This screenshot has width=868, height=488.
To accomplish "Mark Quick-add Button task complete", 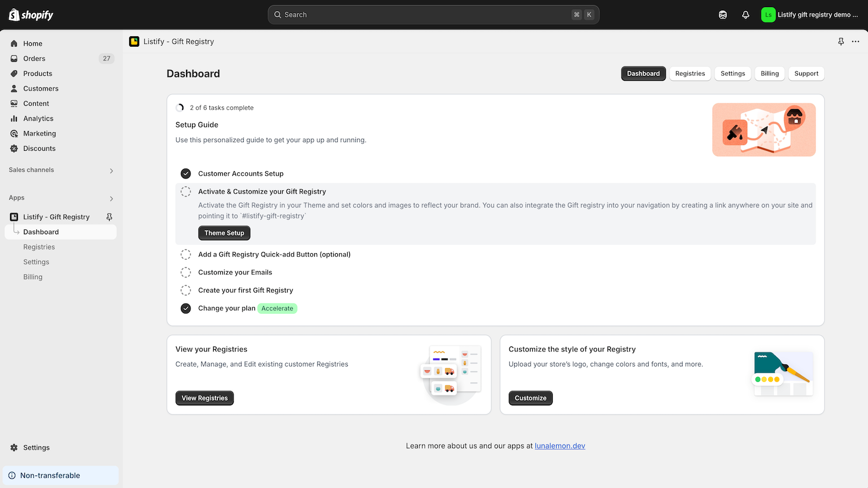I will [186, 254].
